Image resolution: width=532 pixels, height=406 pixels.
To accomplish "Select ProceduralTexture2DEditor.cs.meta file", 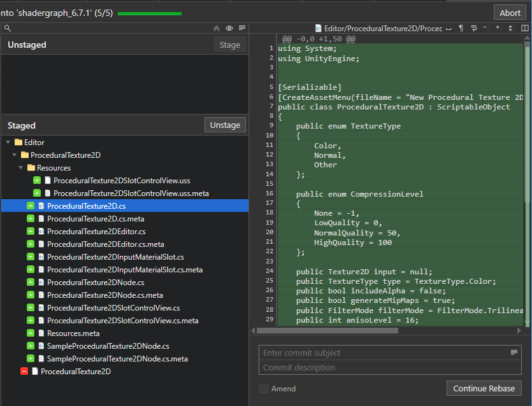I will coord(125,244).
